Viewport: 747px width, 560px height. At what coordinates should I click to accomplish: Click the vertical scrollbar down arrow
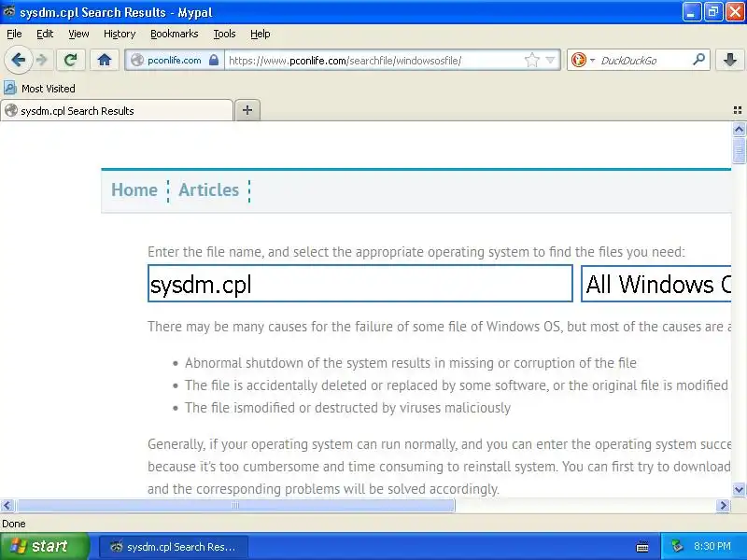pos(739,489)
